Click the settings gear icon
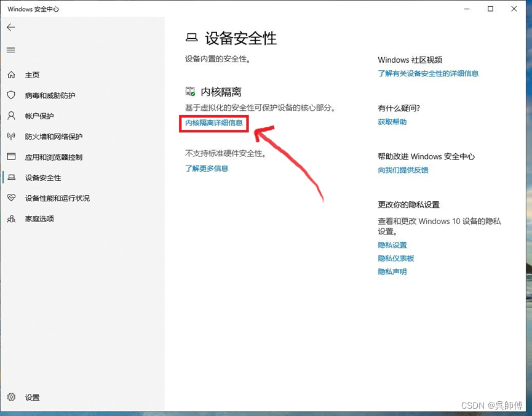The width and height of the screenshot is (532, 416). (11, 397)
